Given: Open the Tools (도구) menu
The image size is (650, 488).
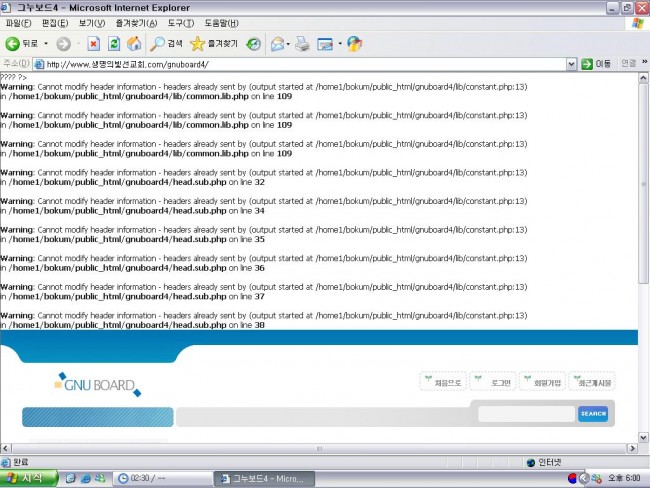Looking at the screenshot, I should 181,23.
